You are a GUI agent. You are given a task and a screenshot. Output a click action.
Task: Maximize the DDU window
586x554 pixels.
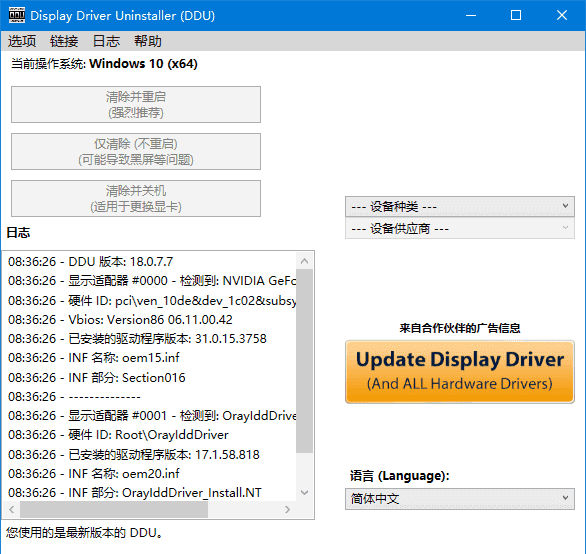click(516, 15)
